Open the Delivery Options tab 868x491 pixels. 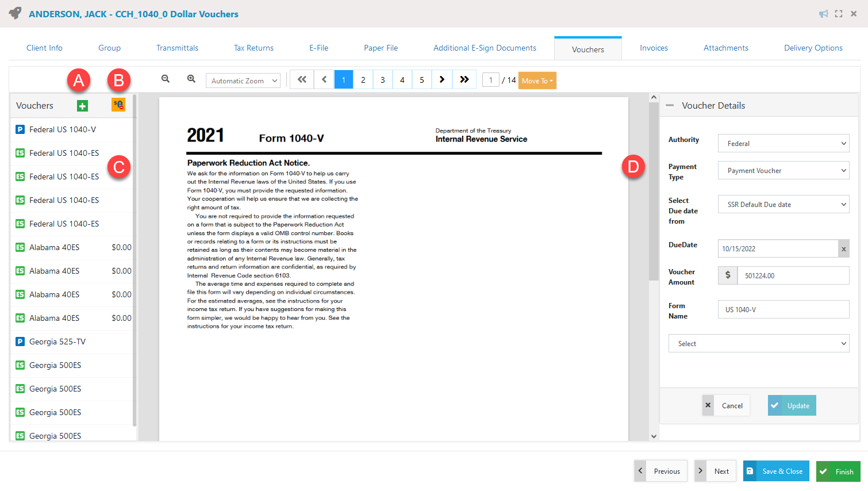pyautogui.click(x=813, y=48)
